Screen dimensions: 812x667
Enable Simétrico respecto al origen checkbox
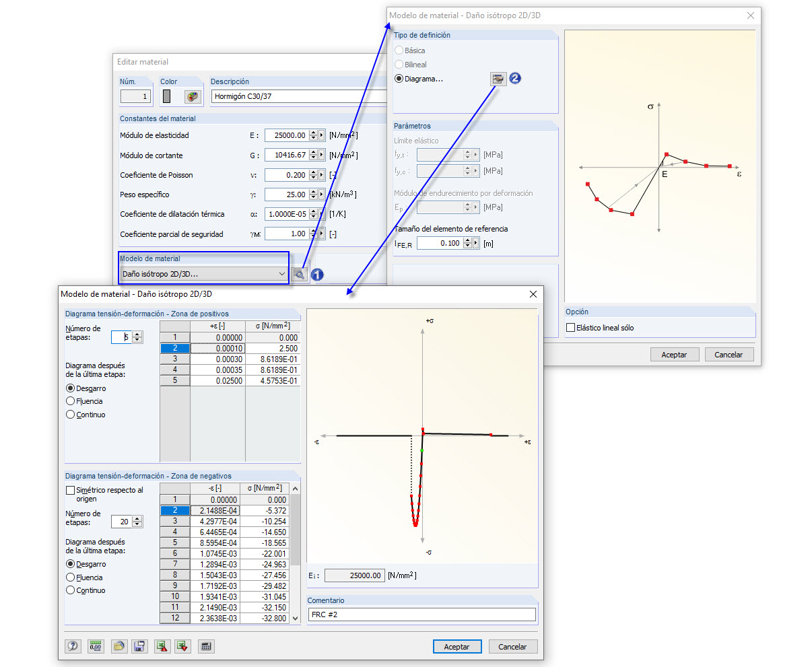(x=70, y=491)
